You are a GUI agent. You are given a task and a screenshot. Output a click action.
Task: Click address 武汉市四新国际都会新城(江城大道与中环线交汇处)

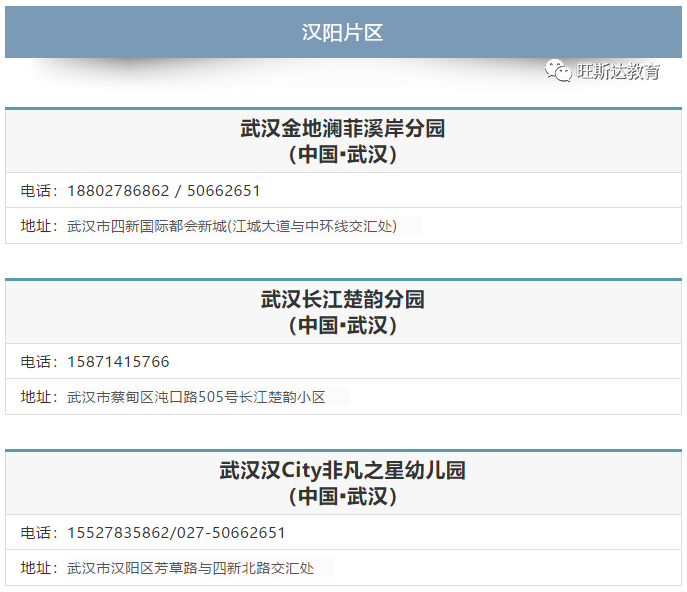click(x=232, y=226)
